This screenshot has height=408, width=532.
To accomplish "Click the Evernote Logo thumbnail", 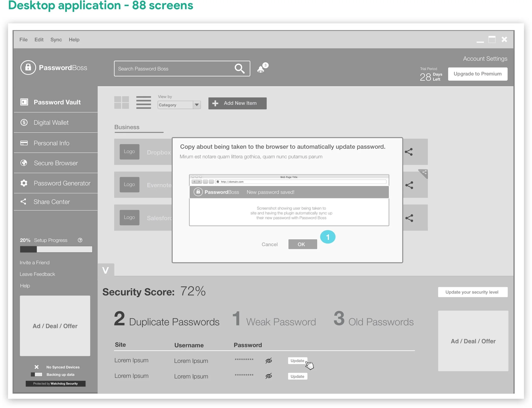I will pyautogui.click(x=130, y=185).
